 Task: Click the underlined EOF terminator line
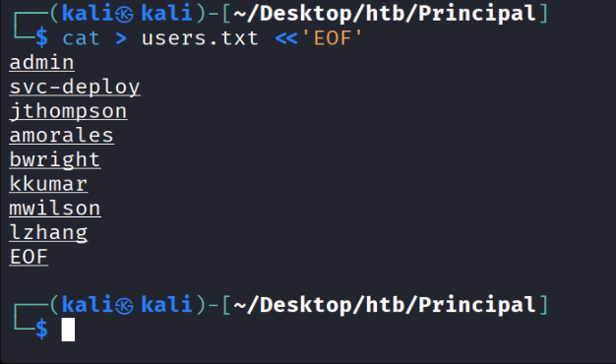click(29, 257)
